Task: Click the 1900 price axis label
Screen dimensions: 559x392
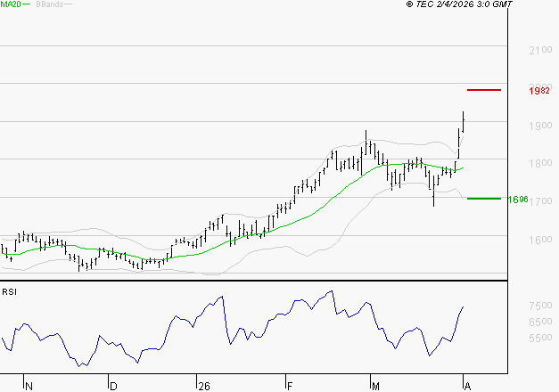Action: [x=540, y=126]
